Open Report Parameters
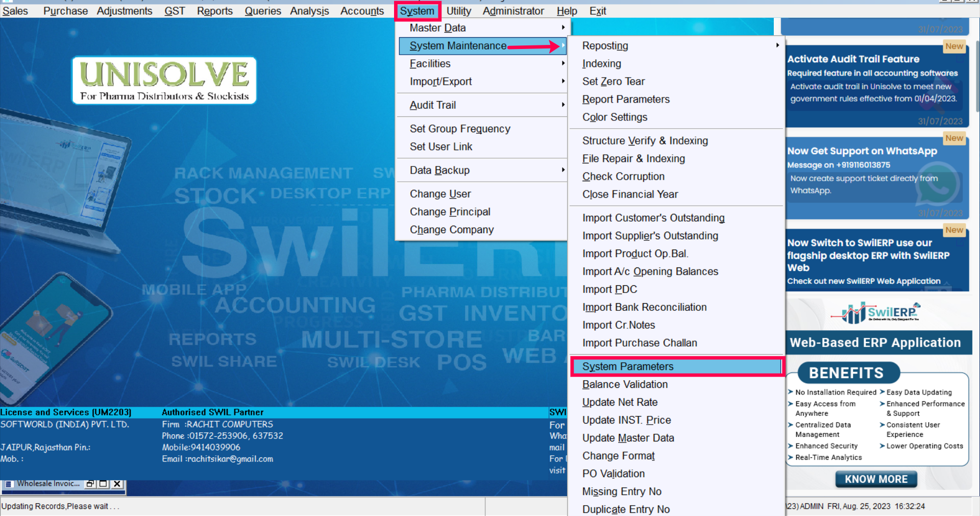 (677, 99)
